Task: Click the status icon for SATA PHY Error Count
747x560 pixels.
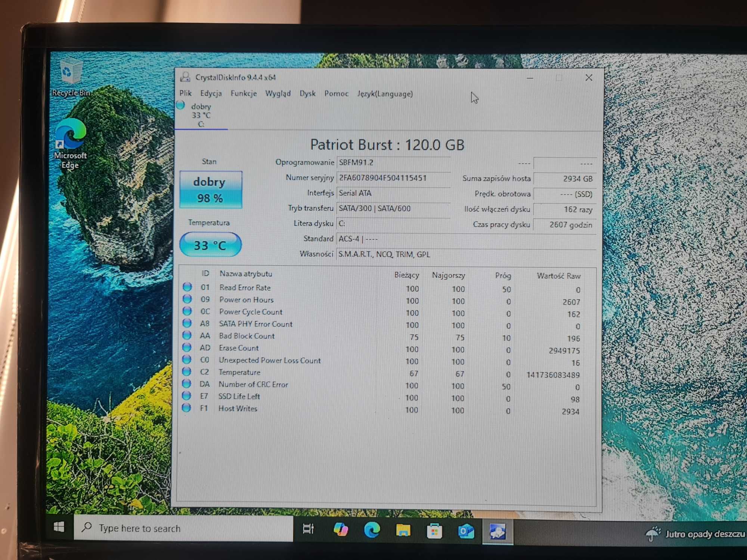Action: [187, 323]
